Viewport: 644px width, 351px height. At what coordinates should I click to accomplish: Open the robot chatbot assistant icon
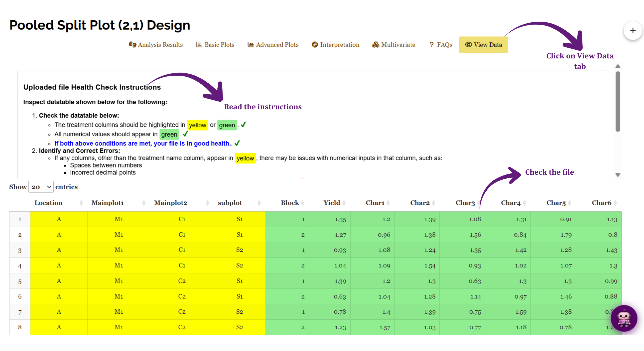pos(624,318)
